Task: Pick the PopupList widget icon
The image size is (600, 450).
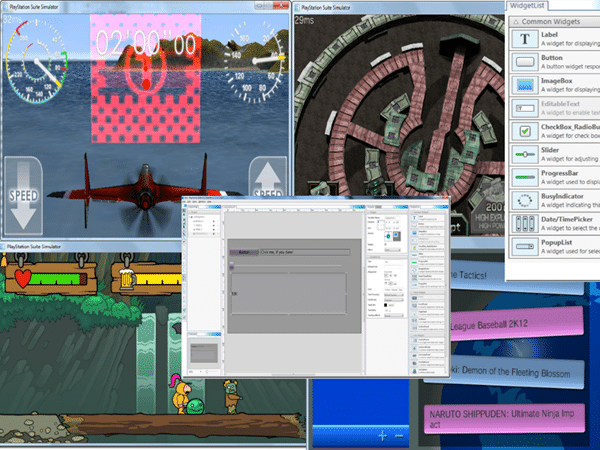Action: pos(525,246)
